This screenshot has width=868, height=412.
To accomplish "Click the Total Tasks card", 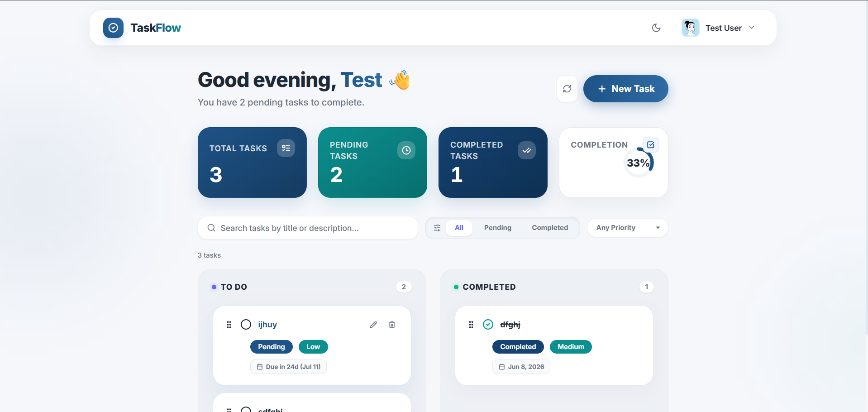I will tap(252, 163).
